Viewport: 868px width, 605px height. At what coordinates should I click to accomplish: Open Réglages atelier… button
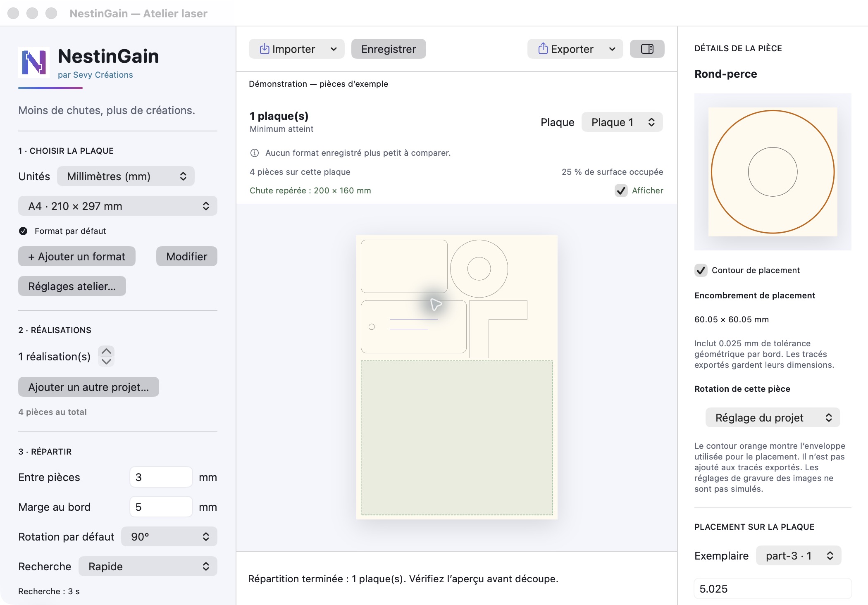coord(72,286)
